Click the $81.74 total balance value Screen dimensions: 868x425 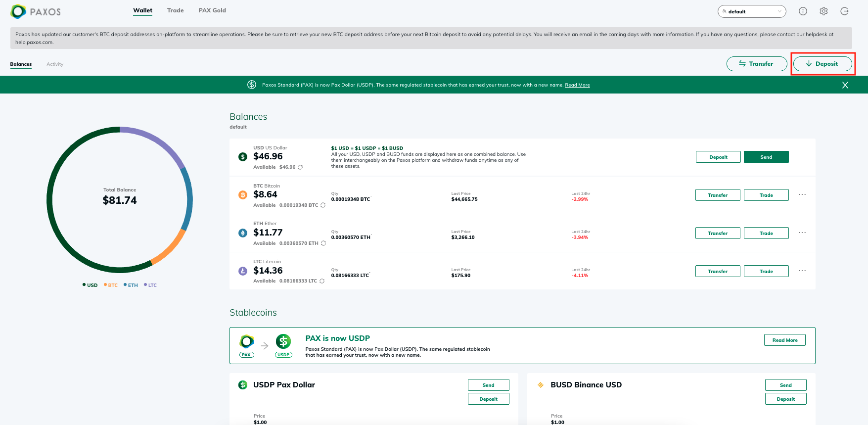pyautogui.click(x=120, y=200)
